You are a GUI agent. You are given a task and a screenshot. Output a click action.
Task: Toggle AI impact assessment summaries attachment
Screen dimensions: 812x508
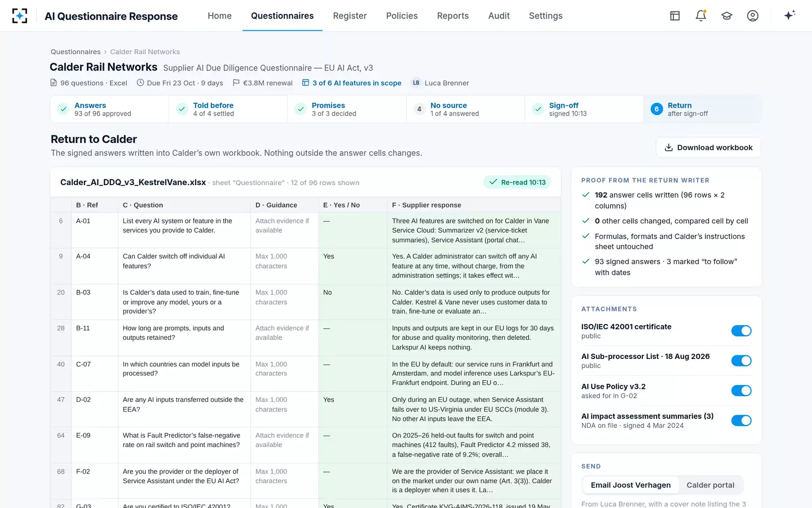coord(742,421)
